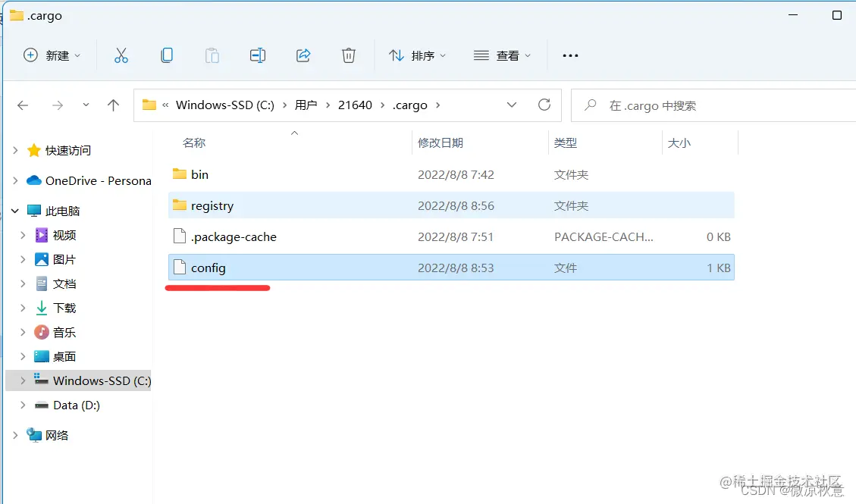856x504 pixels.
Task: Click the Delete trash icon
Action: tap(349, 55)
